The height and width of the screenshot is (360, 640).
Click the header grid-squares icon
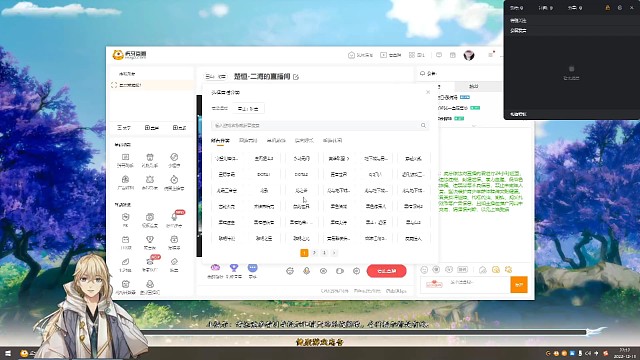point(412,55)
